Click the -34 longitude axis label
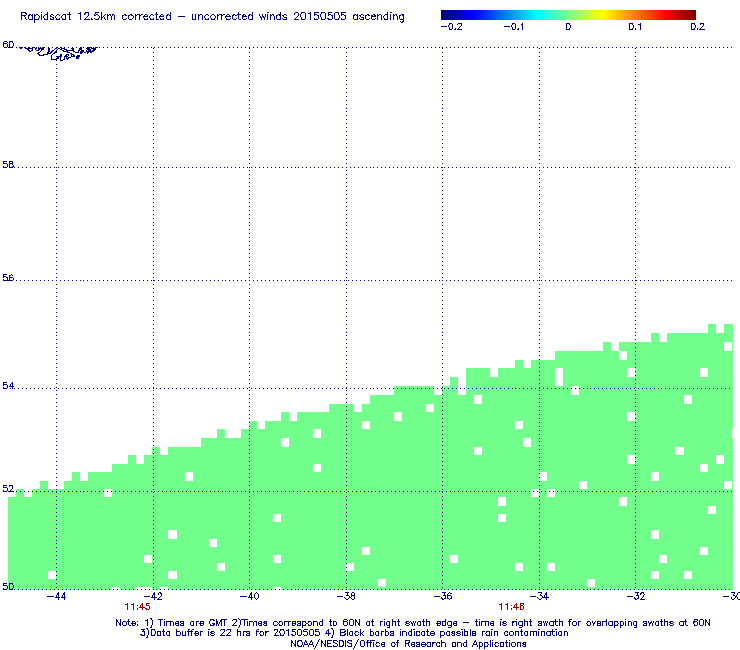The width and height of the screenshot is (740, 650). (539, 596)
